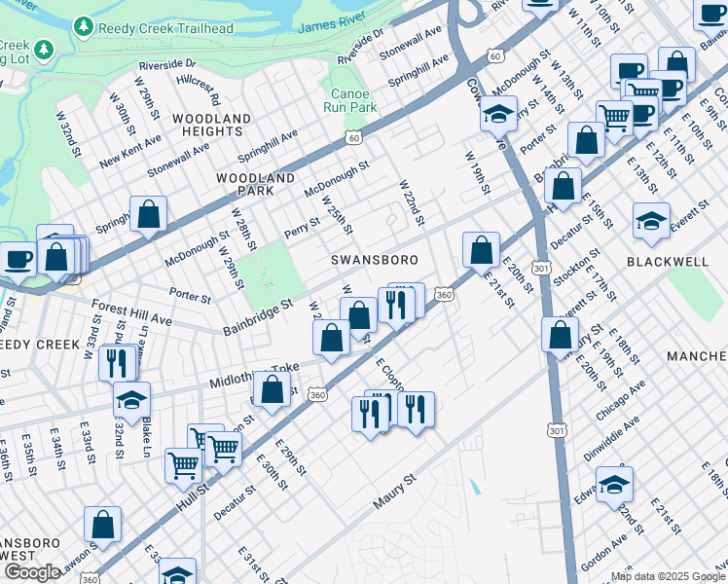Click the James River label
Screen dimensions: 728x584
[332, 22]
